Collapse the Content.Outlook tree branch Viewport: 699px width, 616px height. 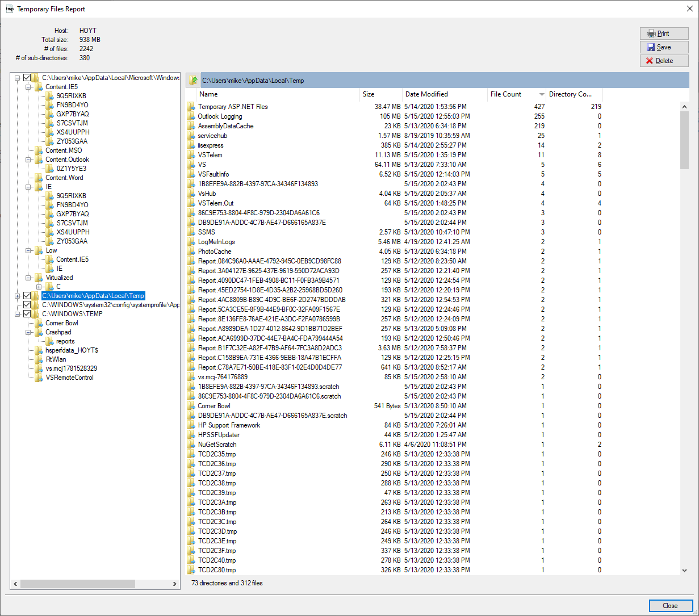[x=28, y=160]
